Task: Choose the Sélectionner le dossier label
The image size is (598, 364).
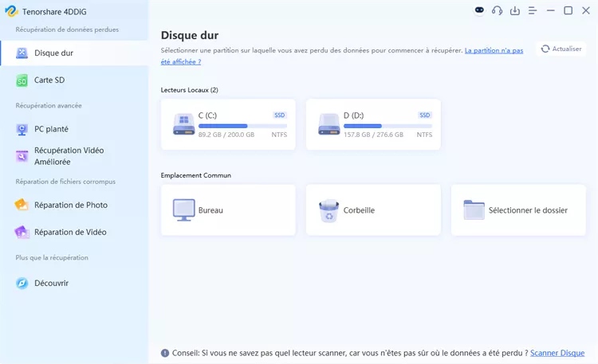Action: point(528,210)
